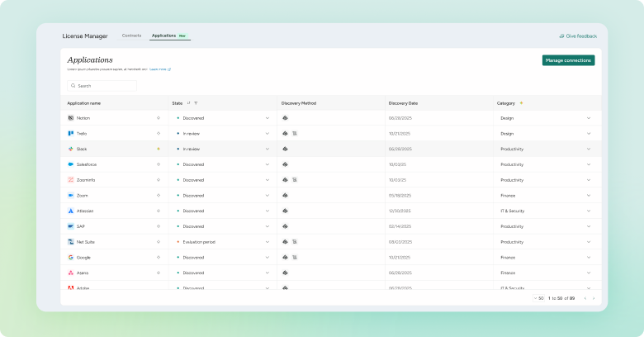Click the Atlassian app logo
Screen dimensions: 644x337
click(71, 211)
